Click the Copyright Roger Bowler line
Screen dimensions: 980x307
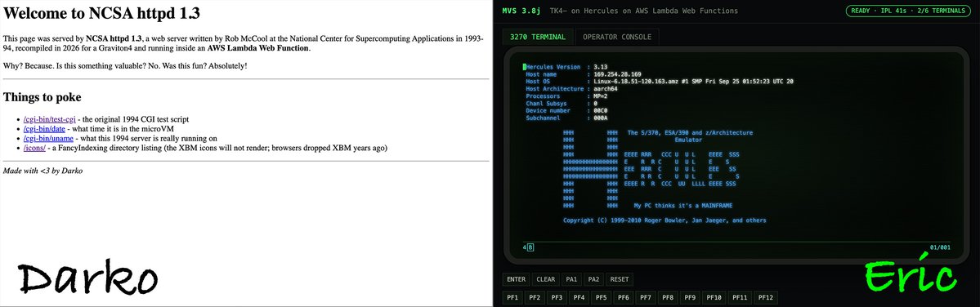tap(665, 220)
